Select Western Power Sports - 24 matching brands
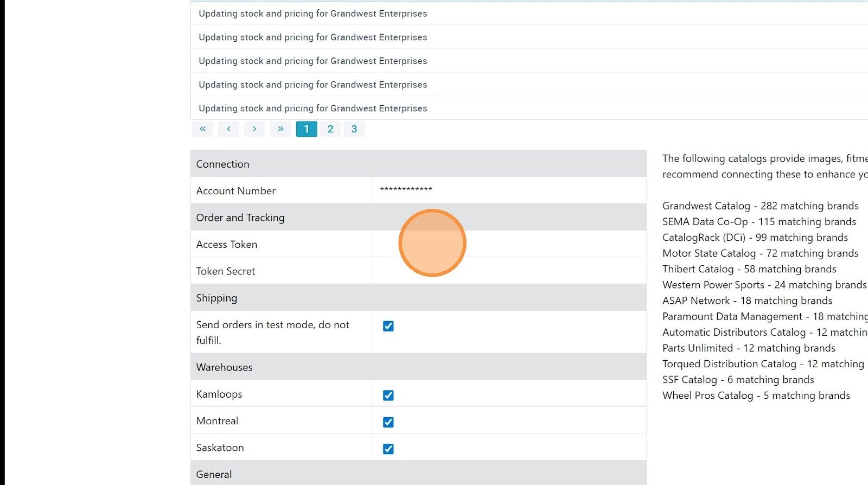The height and width of the screenshot is (485, 868). click(x=764, y=284)
